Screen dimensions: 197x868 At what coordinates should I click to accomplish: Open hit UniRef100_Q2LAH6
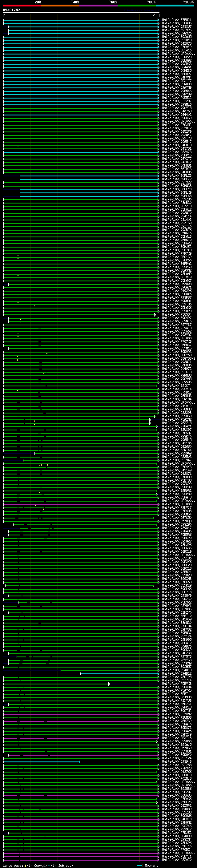click(x=176, y=23)
